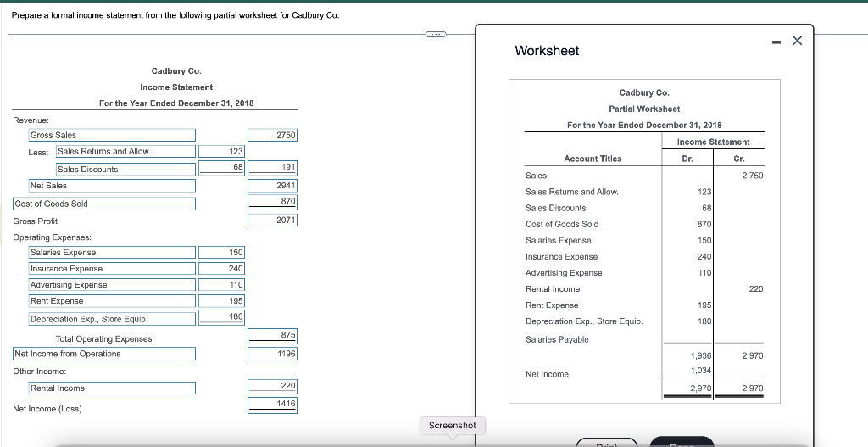Image resolution: width=868 pixels, height=447 pixels.
Task: Click worksheet Net Income value 1,034
Action: (x=701, y=370)
